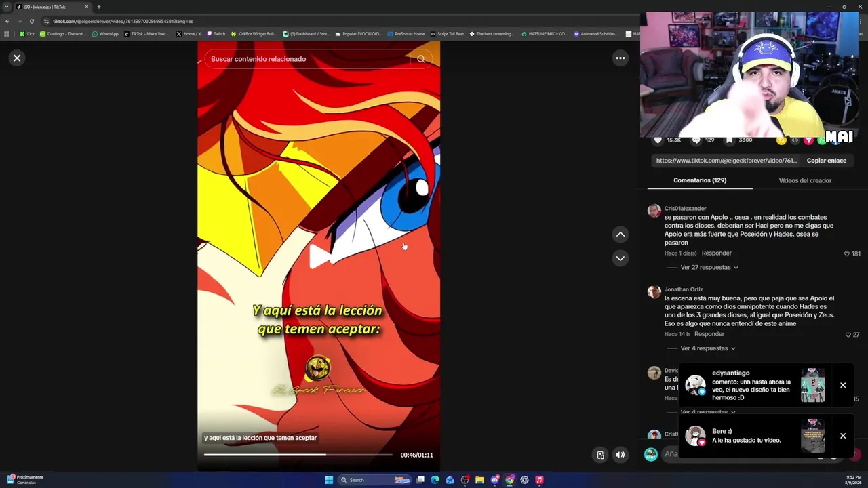Click the video share URL field

pyautogui.click(x=726, y=161)
